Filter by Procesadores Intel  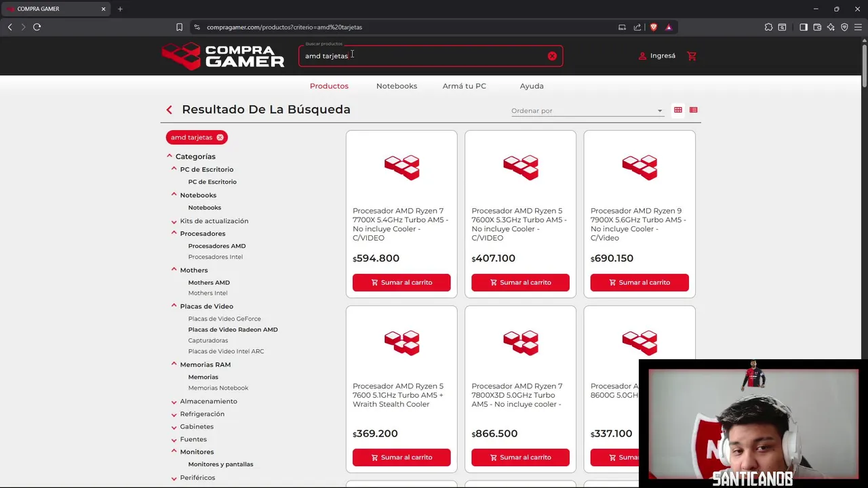215,257
